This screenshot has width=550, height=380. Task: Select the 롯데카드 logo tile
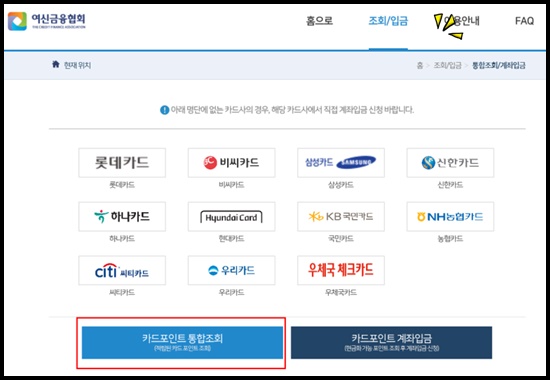click(x=122, y=162)
